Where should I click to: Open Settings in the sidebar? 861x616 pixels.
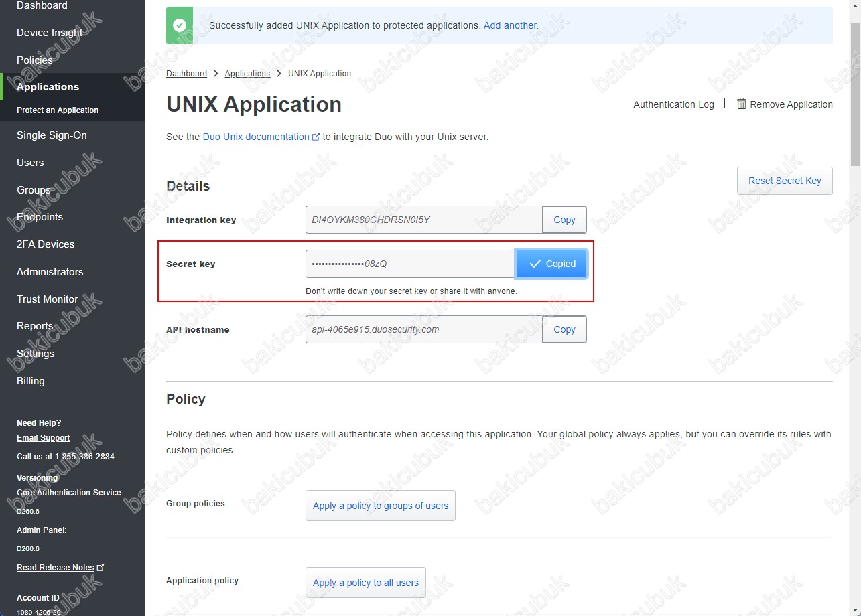tap(36, 354)
